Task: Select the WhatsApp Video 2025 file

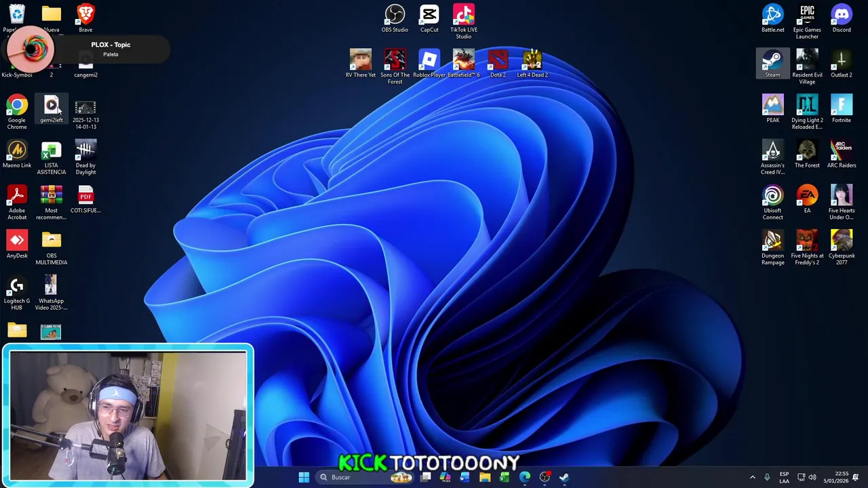Action: tap(52, 293)
